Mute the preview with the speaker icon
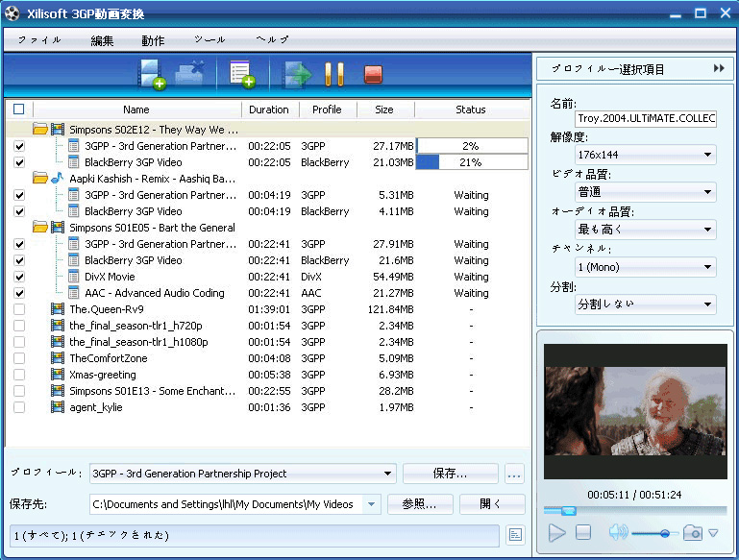The width and height of the screenshot is (739, 560). click(617, 533)
